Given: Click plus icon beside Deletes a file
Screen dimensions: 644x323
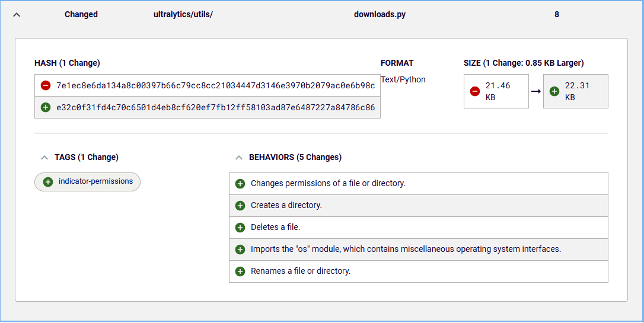Looking at the screenshot, I should point(240,228).
